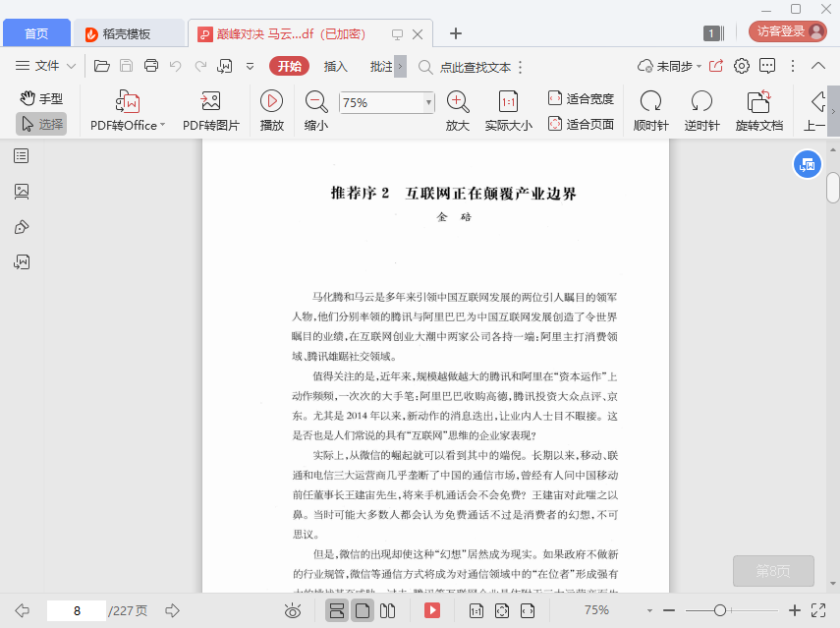The image size is (840, 628).
Task: Toggle eye protection mode in the status bar
Action: pos(293,610)
